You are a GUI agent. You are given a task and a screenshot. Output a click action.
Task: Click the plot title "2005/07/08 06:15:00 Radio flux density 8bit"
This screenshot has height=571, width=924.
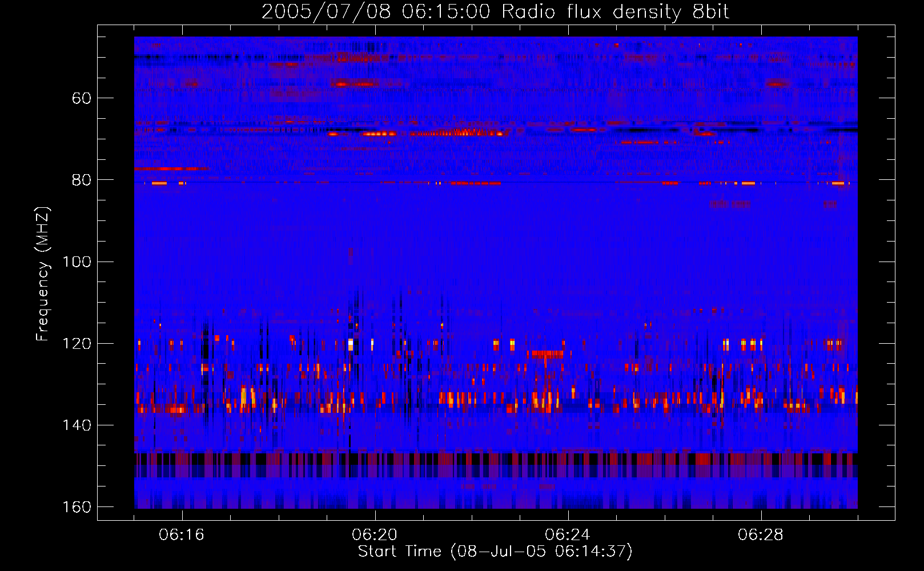495,12
